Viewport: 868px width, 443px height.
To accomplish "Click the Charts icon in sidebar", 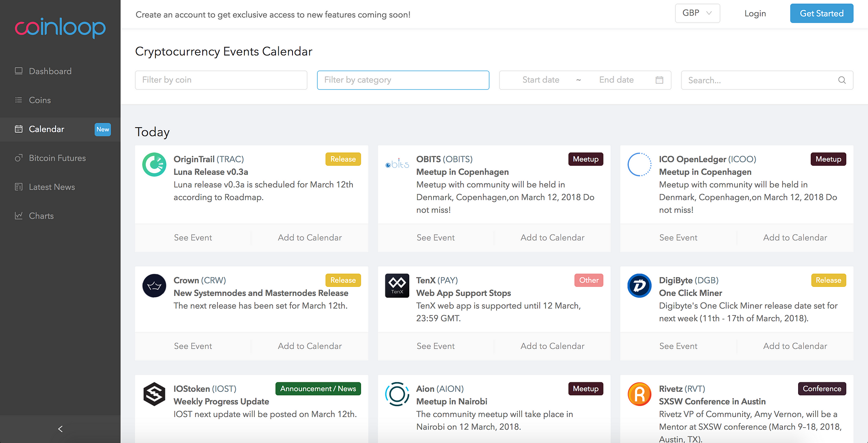I will tap(19, 216).
